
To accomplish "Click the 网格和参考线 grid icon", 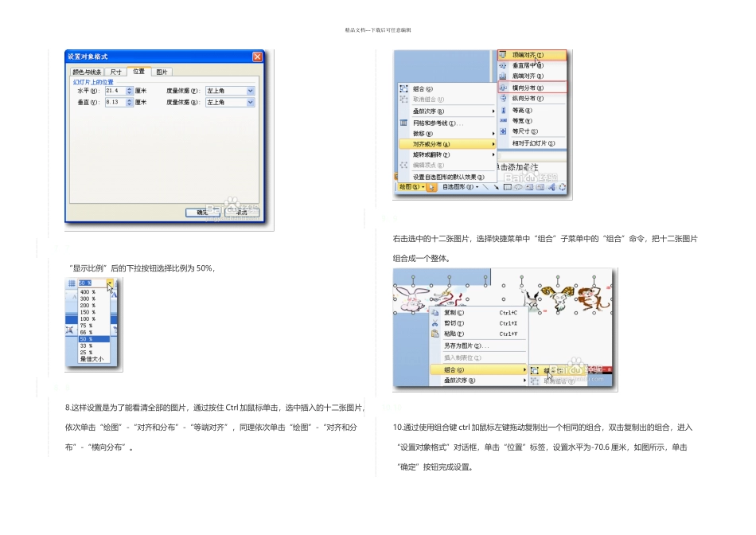I will 403,123.
